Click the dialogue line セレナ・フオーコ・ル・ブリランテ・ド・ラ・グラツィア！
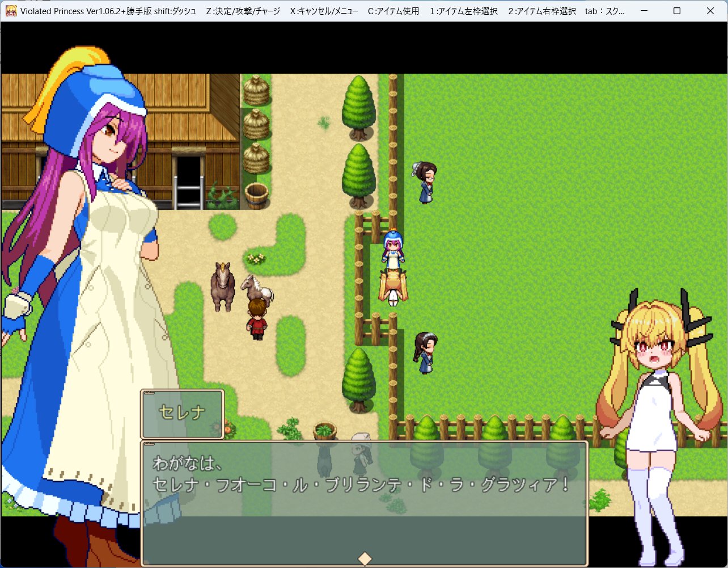 click(361, 486)
